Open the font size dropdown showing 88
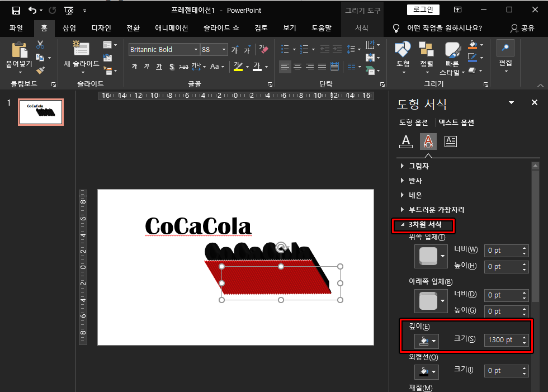Screen dimensions: 548x392 224,50
